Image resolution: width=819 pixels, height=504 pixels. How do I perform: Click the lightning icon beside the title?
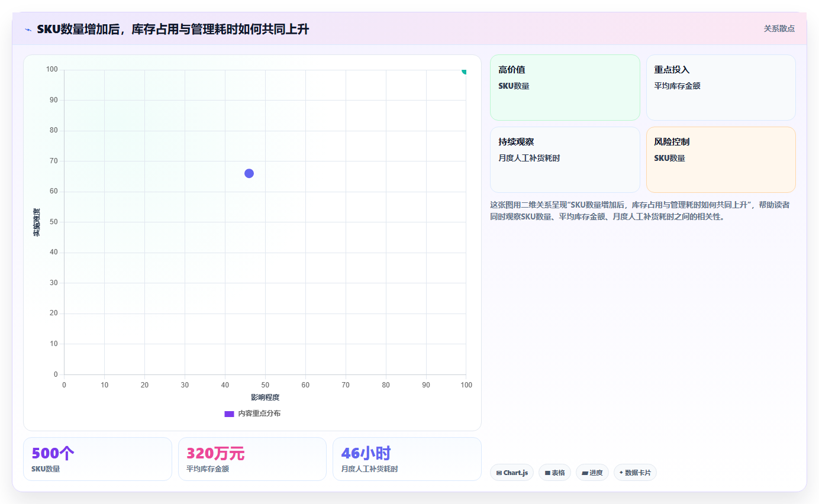click(28, 30)
